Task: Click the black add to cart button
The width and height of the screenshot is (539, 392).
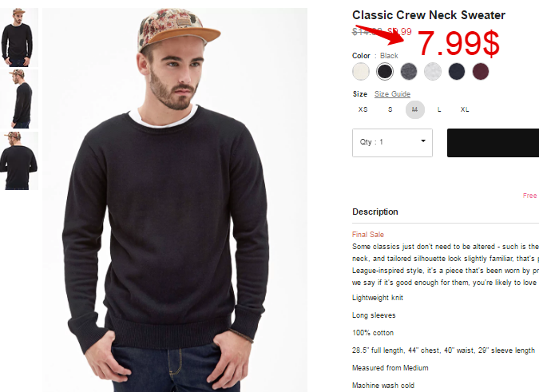Action: (x=493, y=143)
